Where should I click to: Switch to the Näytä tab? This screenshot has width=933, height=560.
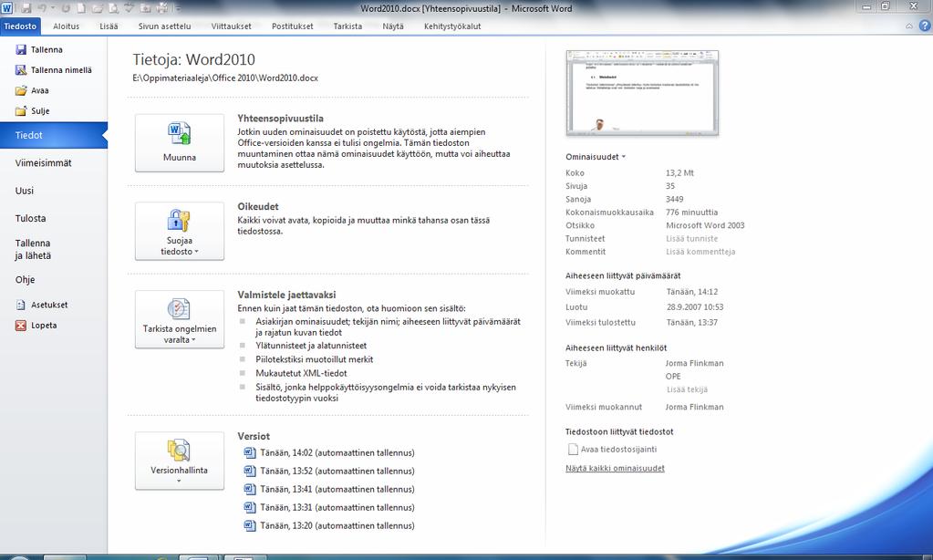pyautogui.click(x=393, y=26)
